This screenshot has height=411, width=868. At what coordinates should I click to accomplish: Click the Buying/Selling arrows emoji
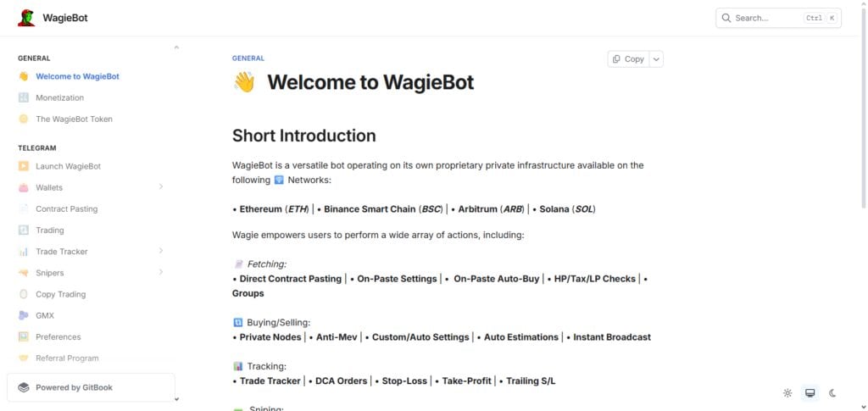click(238, 323)
